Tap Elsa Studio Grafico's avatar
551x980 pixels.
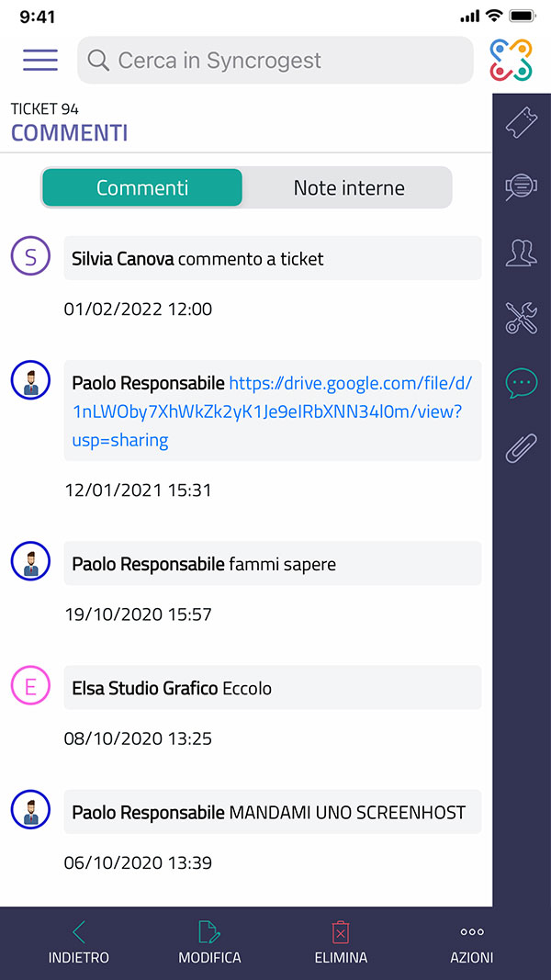tap(30, 687)
